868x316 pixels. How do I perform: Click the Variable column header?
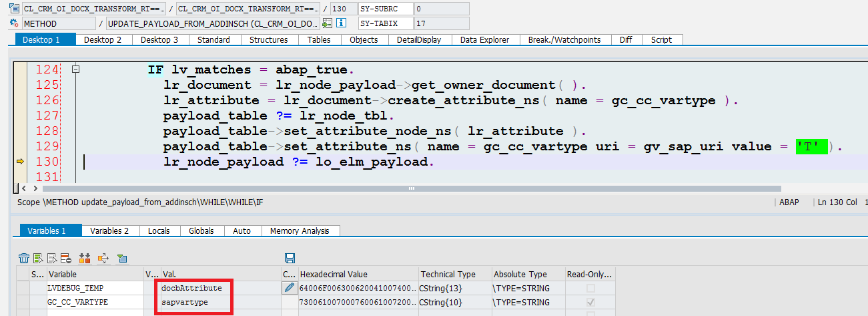coord(95,274)
